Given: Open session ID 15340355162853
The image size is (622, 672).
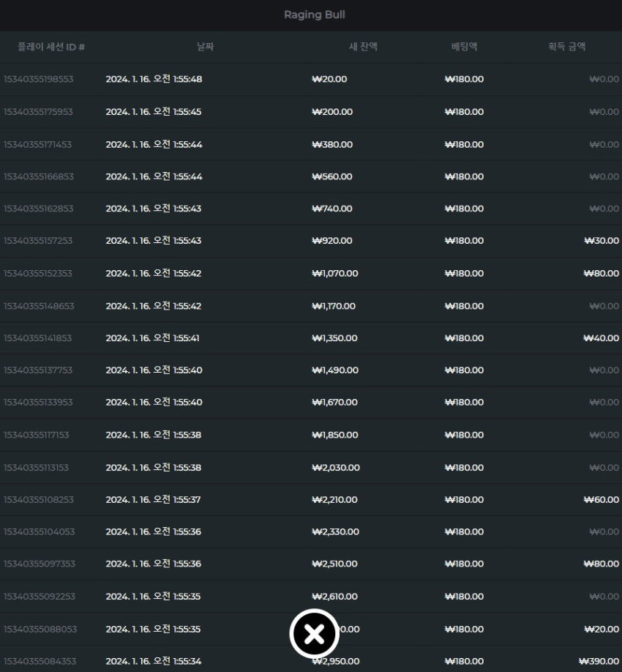Looking at the screenshot, I should [x=39, y=209].
